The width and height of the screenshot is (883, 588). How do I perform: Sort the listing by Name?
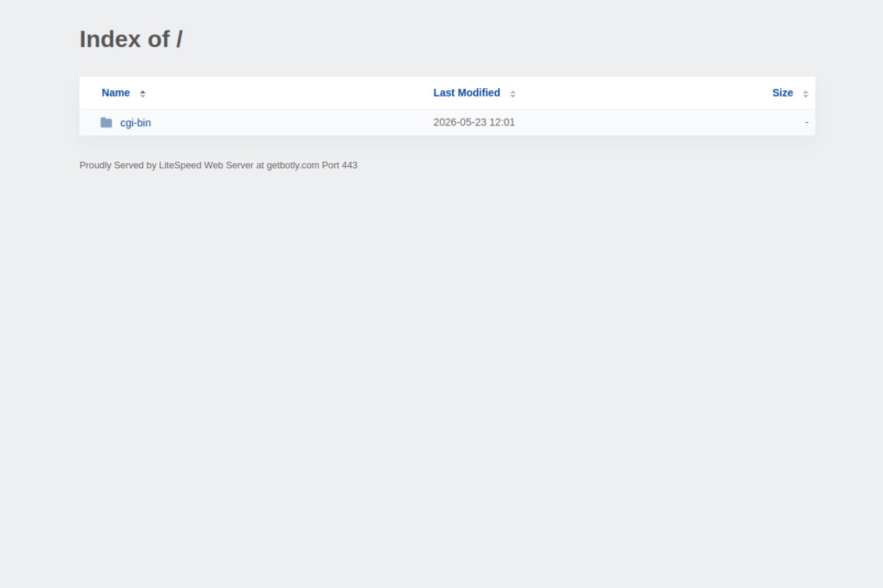click(x=116, y=93)
